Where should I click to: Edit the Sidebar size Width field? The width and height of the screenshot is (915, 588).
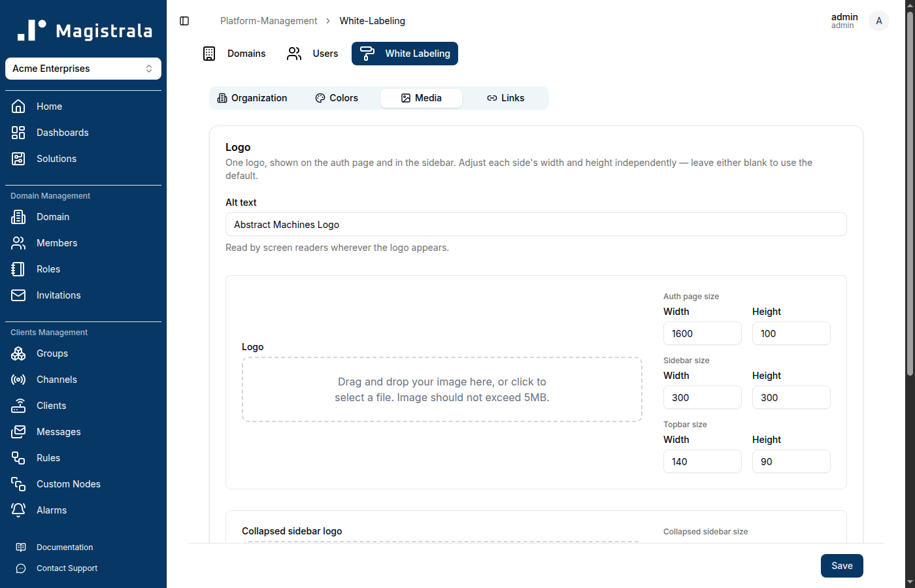703,397
